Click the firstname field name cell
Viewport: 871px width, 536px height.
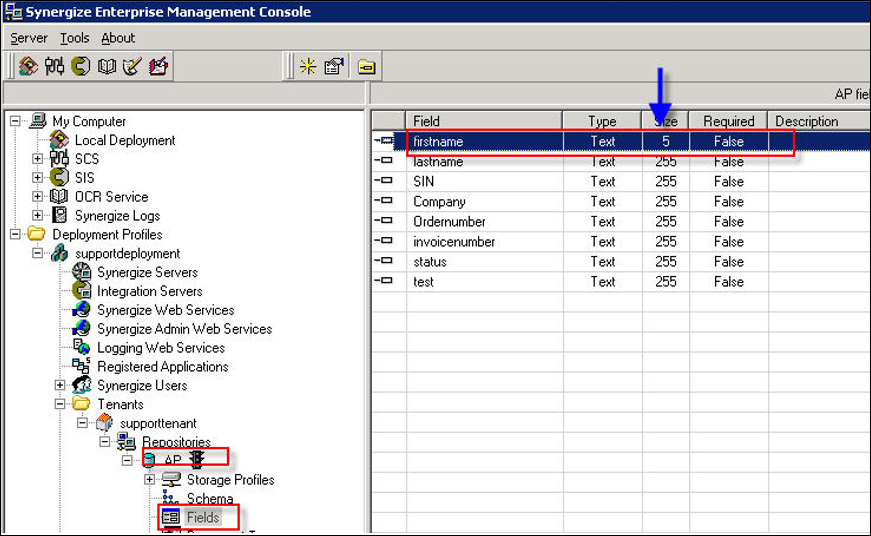tap(484, 141)
